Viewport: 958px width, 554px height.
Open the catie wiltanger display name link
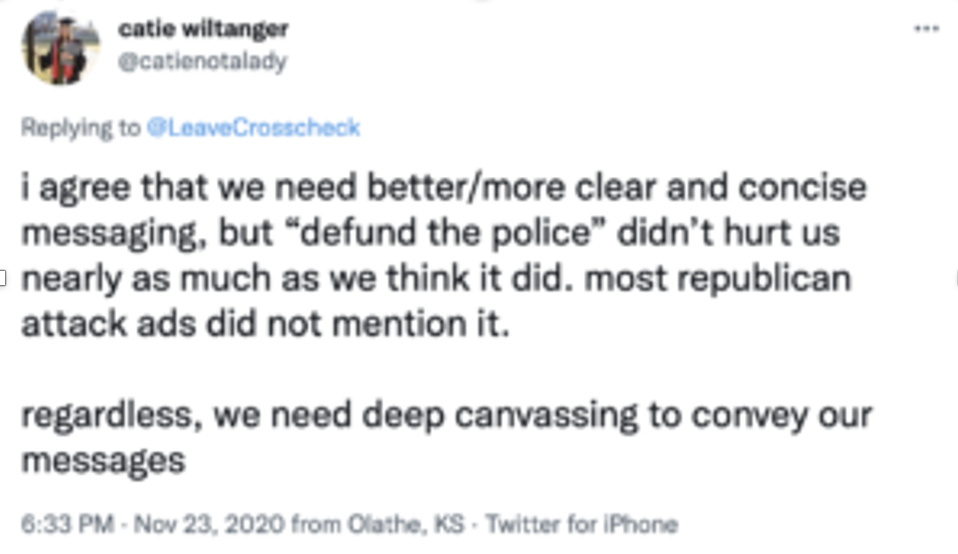[203, 28]
